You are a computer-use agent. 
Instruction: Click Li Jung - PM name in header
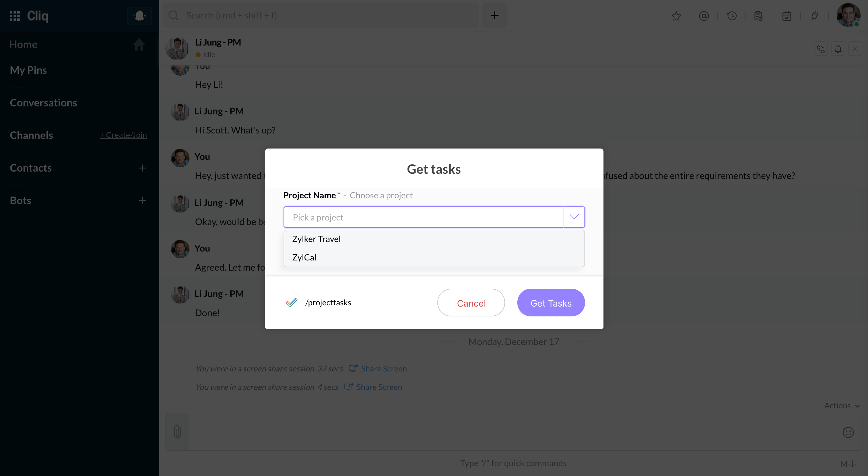coord(218,42)
